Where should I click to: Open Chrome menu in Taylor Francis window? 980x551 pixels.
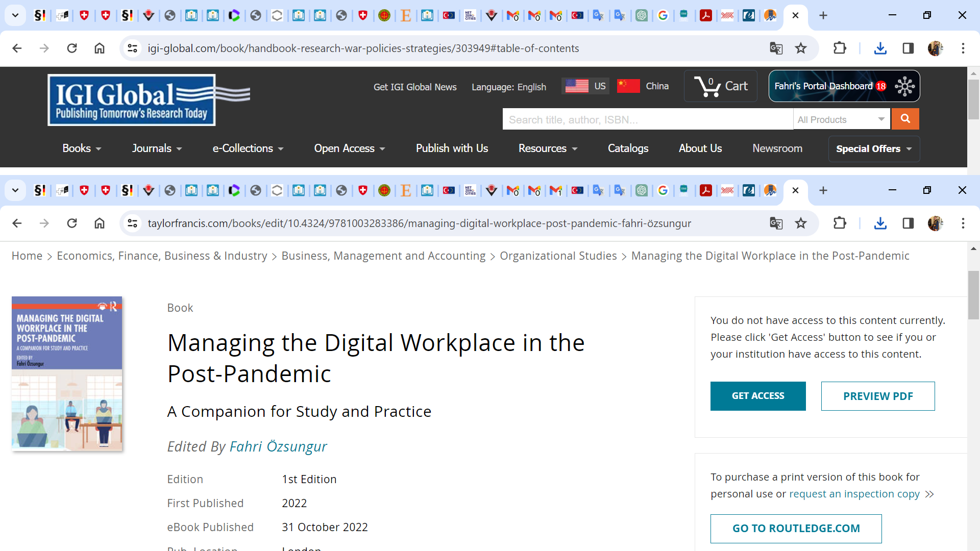click(963, 223)
